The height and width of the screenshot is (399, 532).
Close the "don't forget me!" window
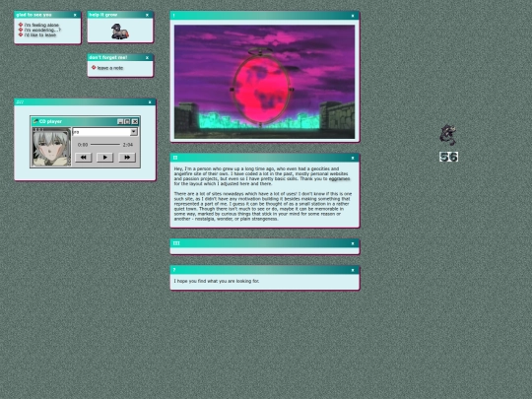[147, 58]
